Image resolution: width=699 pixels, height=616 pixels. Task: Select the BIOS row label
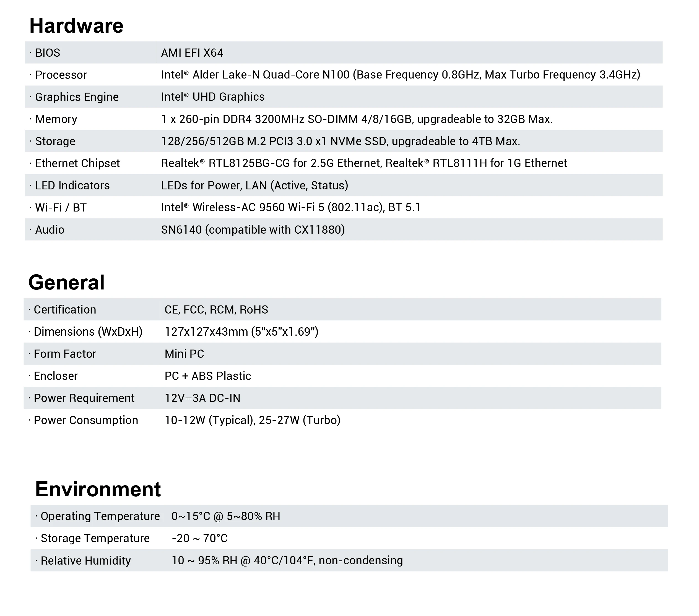[x=48, y=53]
